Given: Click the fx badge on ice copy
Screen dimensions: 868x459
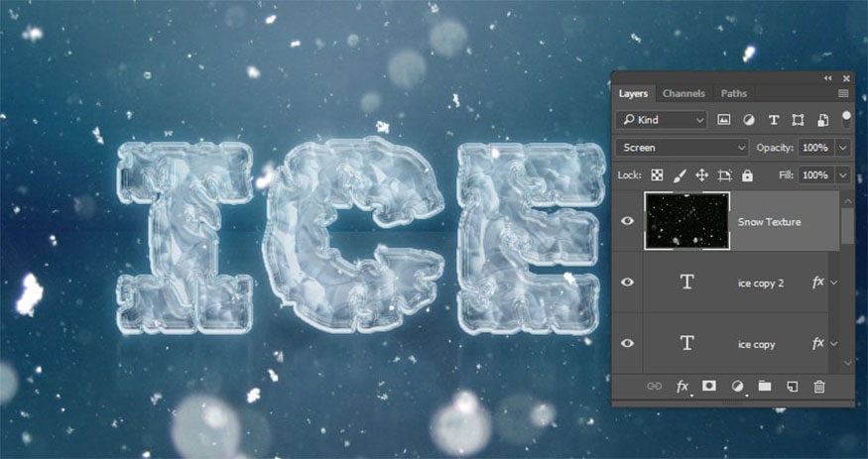Looking at the screenshot, I should (x=817, y=344).
